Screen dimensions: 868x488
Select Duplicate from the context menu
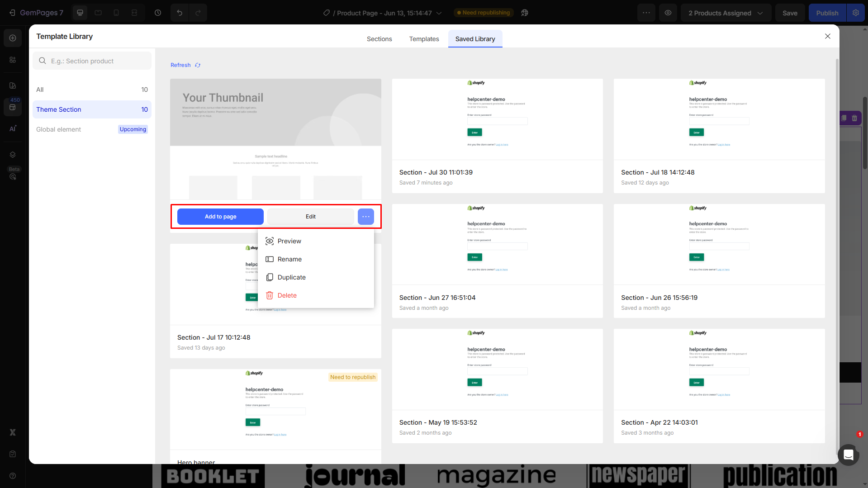(x=291, y=277)
